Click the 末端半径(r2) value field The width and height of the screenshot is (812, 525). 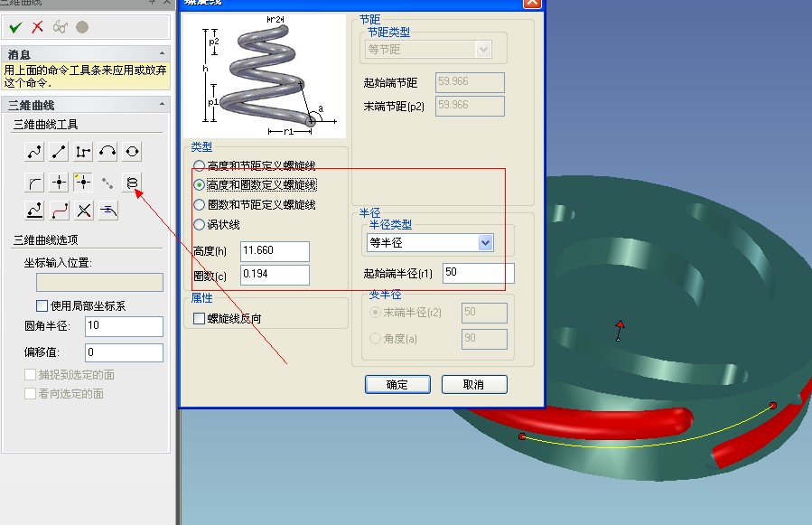point(484,313)
